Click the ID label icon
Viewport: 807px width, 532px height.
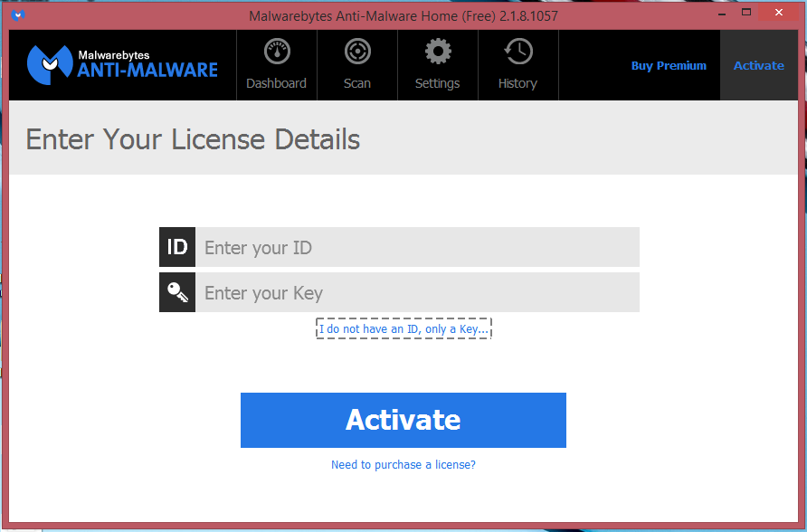pos(177,247)
